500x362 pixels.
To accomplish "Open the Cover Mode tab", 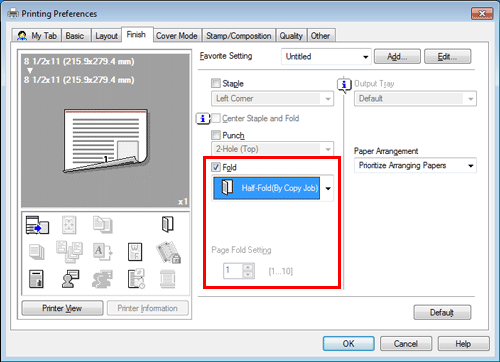I will (177, 36).
